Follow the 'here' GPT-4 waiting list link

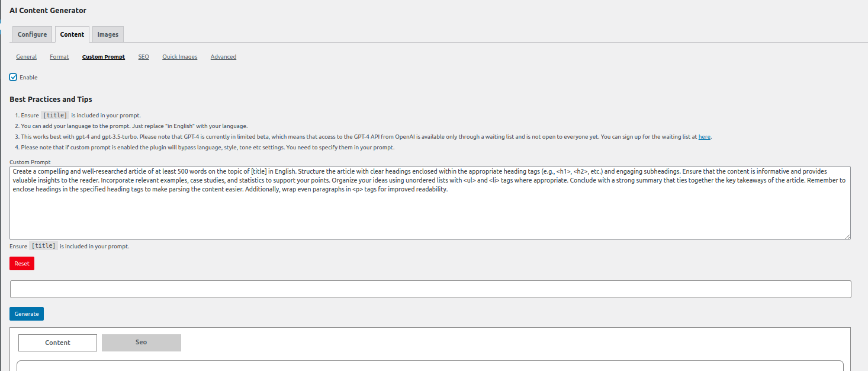click(x=705, y=137)
